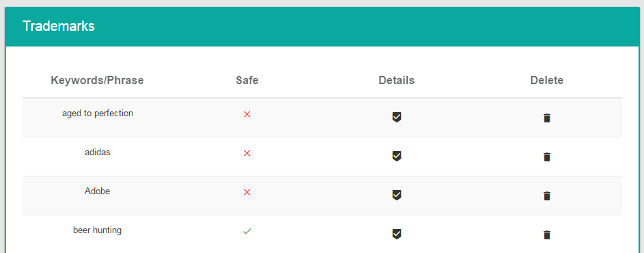The image size is (644, 253).
Task: Click red X for aged to perfection
Action: 247,114
